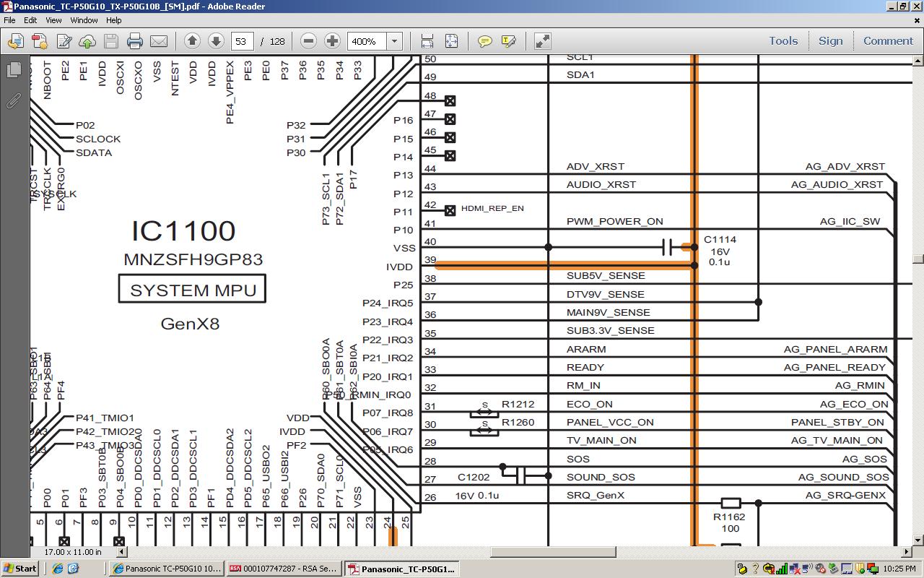924x578 pixels.
Task: Click the total page count 128
Action: point(277,41)
